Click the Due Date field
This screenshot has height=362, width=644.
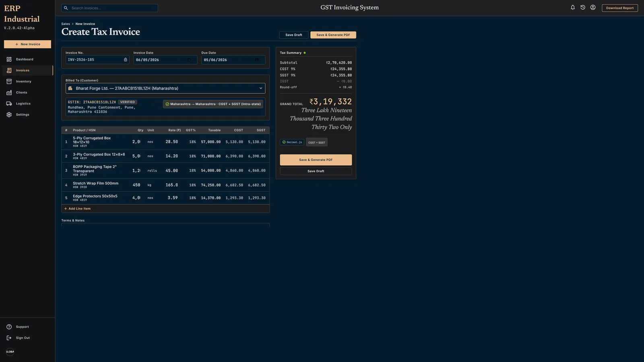point(233,60)
